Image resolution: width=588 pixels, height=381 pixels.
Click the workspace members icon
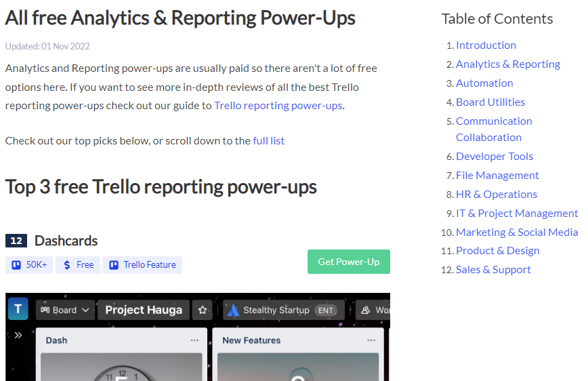(365, 310)
